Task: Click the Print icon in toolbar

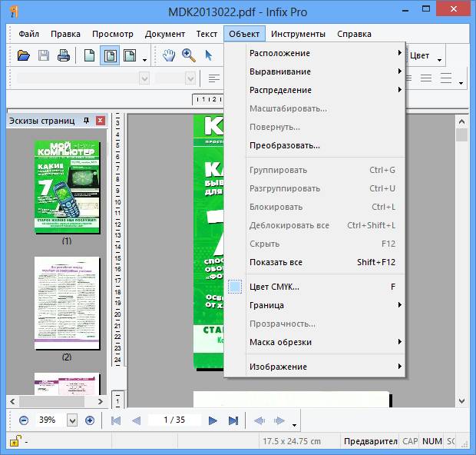Action: coord(64,55)
